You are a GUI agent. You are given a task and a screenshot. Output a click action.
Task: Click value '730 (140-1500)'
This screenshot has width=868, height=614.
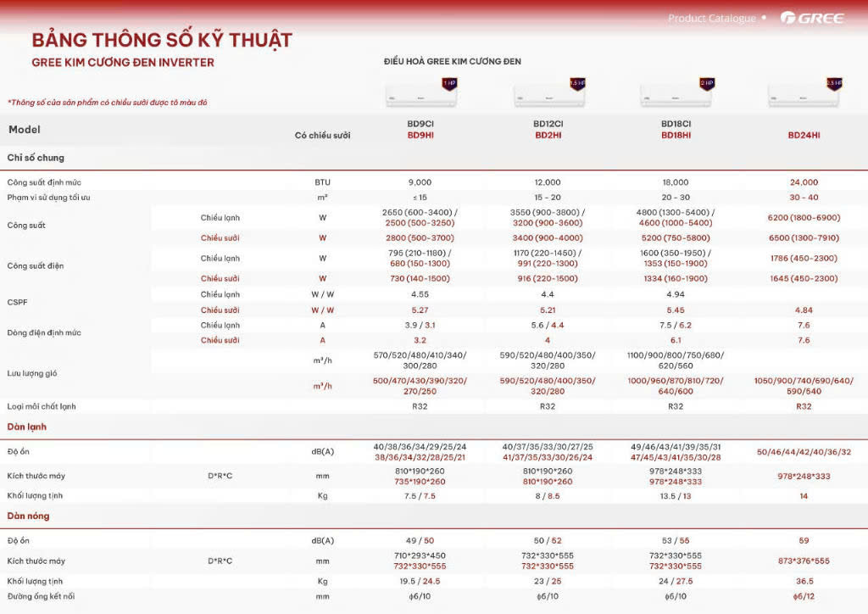point(420,278)
